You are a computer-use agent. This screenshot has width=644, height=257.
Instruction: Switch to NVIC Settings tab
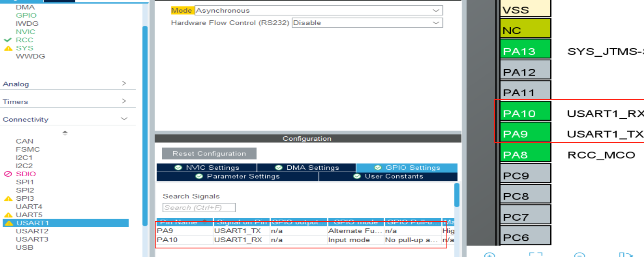(x=207, y=168)
